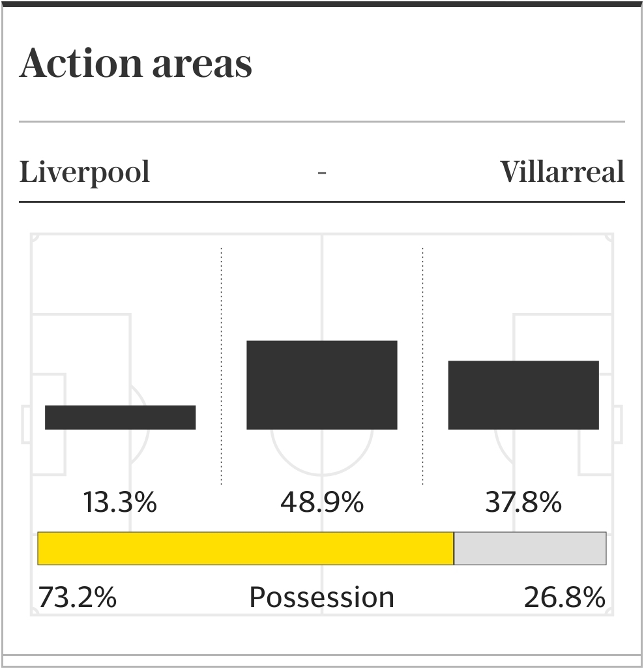The width and height of the screenshot is (644, 669).
Task: Click the 37.8% action area value
Action: coord(523,503)
